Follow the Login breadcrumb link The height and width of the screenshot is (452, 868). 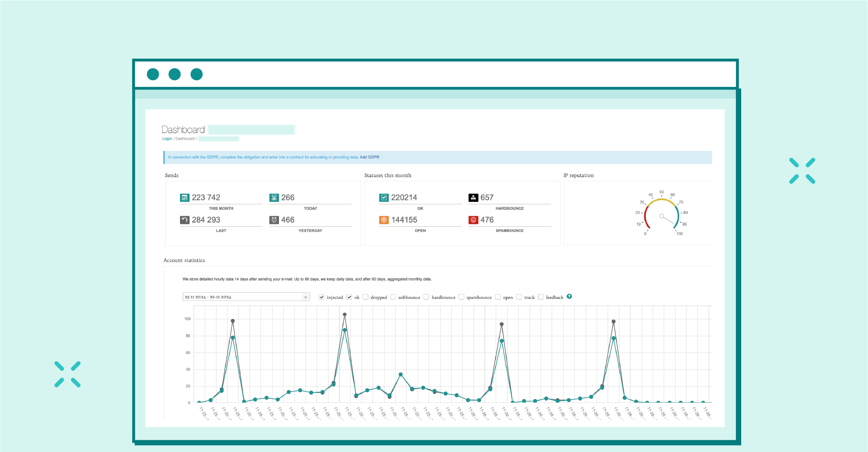tap(167, 139)
